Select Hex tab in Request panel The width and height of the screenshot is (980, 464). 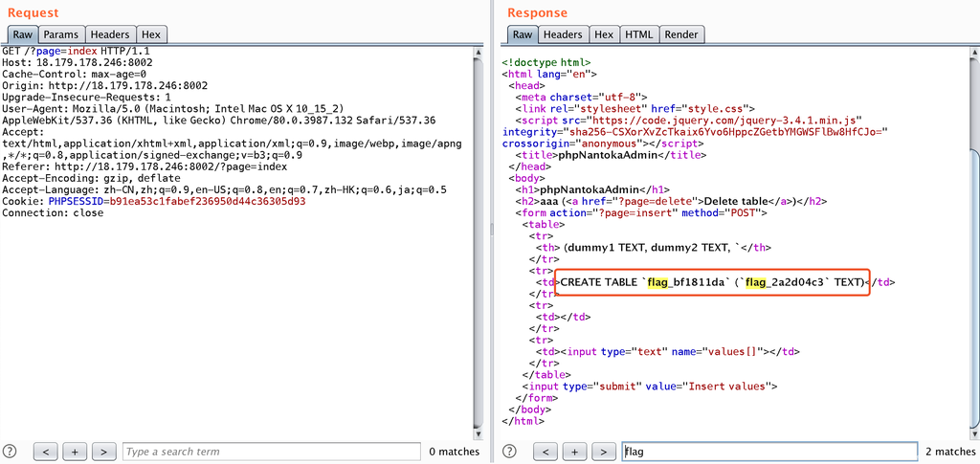coord(151,34)
